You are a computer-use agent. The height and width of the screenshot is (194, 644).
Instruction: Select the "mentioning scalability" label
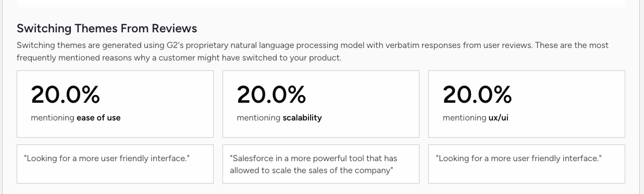click(279, 118)
